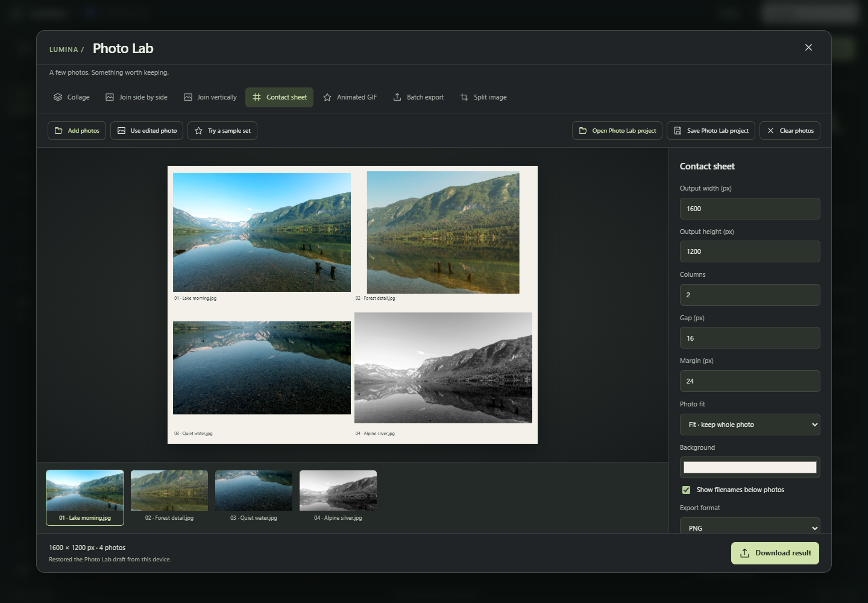Click the Collage layers icon
Image resolution: width=868 pixels, height=603 pixels.
coord(58,97)
